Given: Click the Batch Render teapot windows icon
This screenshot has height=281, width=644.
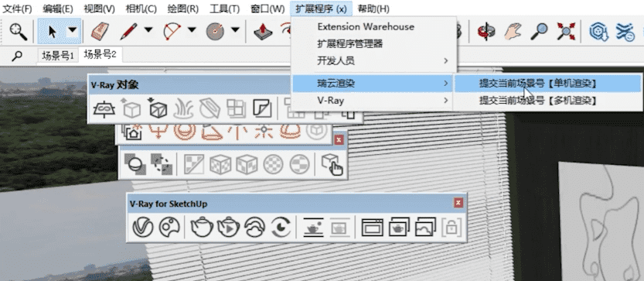Looking at the screenshot, I should click(399, 227).
